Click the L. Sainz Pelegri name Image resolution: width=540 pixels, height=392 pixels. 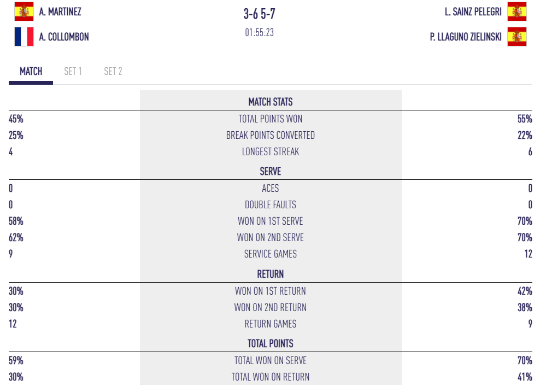click(473, 11)
